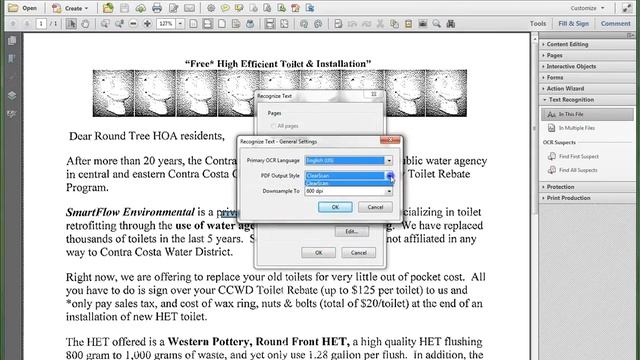The height and width of the screenshot is (360, 640).
Task: Select the Hand pan tool
Action: click(x=85, y=24)
